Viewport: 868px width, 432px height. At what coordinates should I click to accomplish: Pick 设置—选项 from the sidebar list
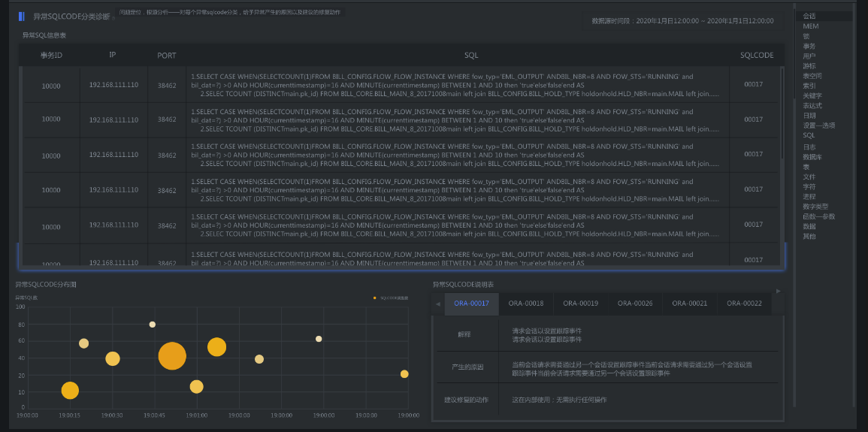pyautogui.click(x=818, y=125)
